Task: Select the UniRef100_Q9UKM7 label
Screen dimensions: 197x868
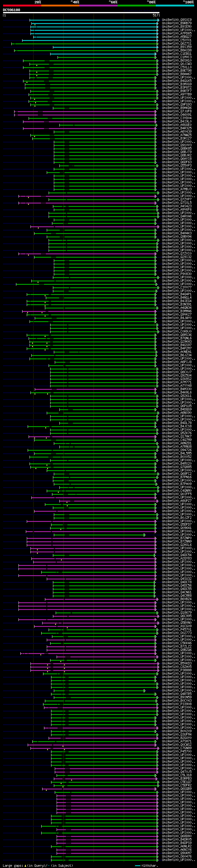Action: click(x=176, y=853)
